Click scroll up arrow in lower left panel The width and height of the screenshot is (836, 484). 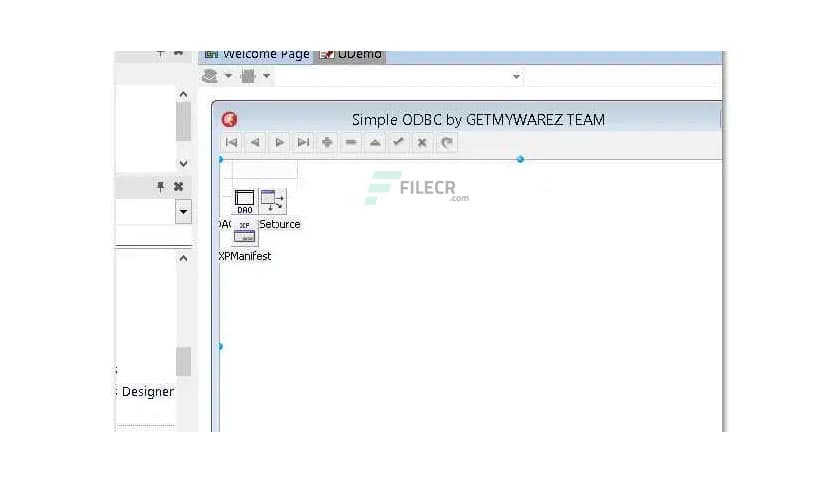(x=183, y=259)
